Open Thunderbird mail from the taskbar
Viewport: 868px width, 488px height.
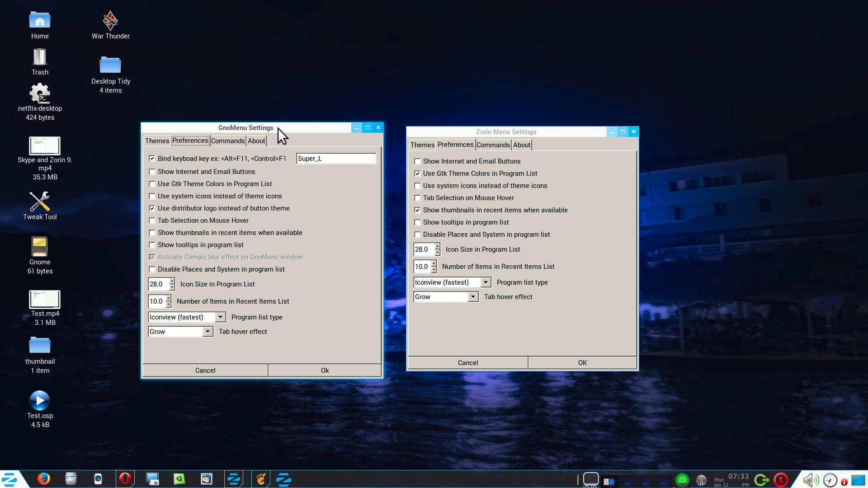point(207,479)
